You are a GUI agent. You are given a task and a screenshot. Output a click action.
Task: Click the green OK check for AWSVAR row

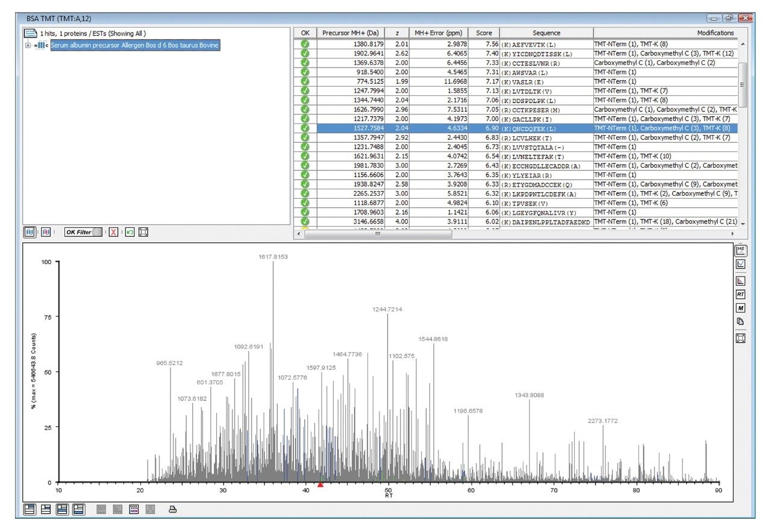click(x=305, y=72)
